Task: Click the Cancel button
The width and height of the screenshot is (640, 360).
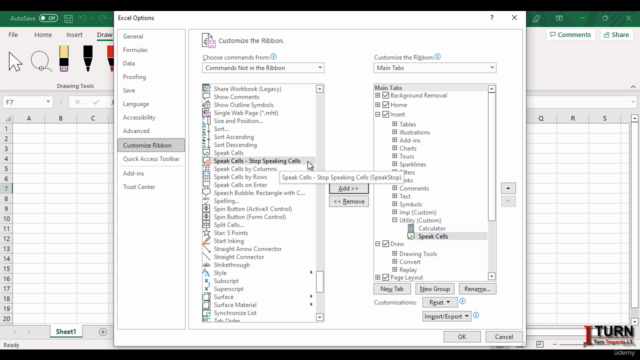Action: [504, 337]
